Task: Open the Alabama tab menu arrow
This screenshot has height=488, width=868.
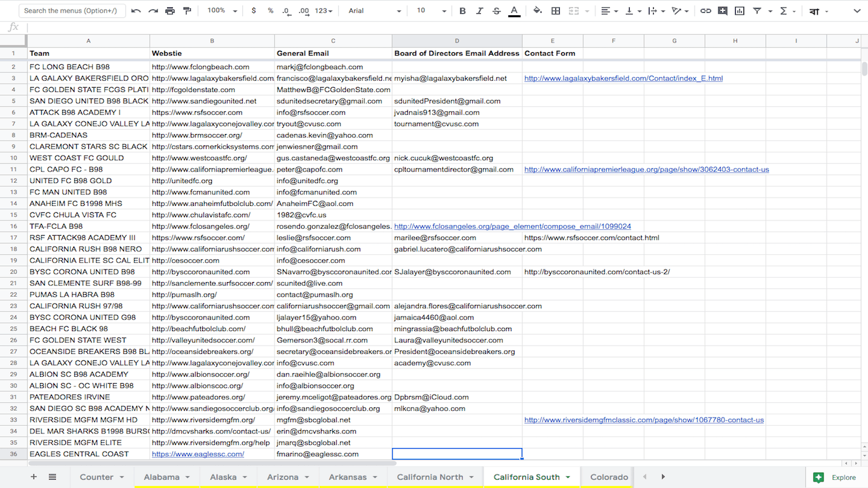Action: pos(187,477)
